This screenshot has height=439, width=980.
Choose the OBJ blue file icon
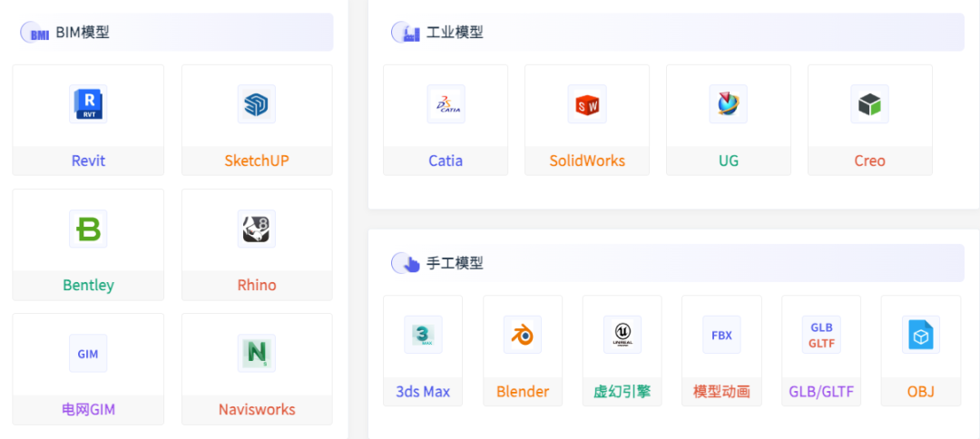point(921,335)
